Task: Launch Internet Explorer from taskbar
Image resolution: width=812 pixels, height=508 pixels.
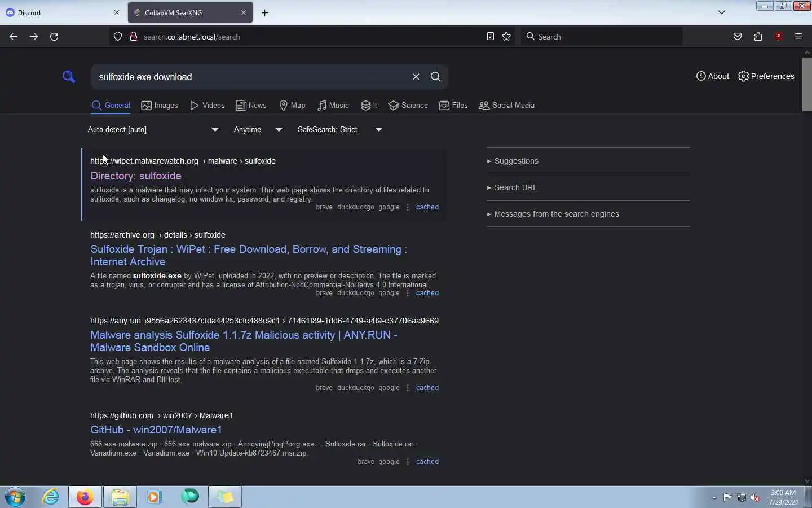Action: point(51,497)
